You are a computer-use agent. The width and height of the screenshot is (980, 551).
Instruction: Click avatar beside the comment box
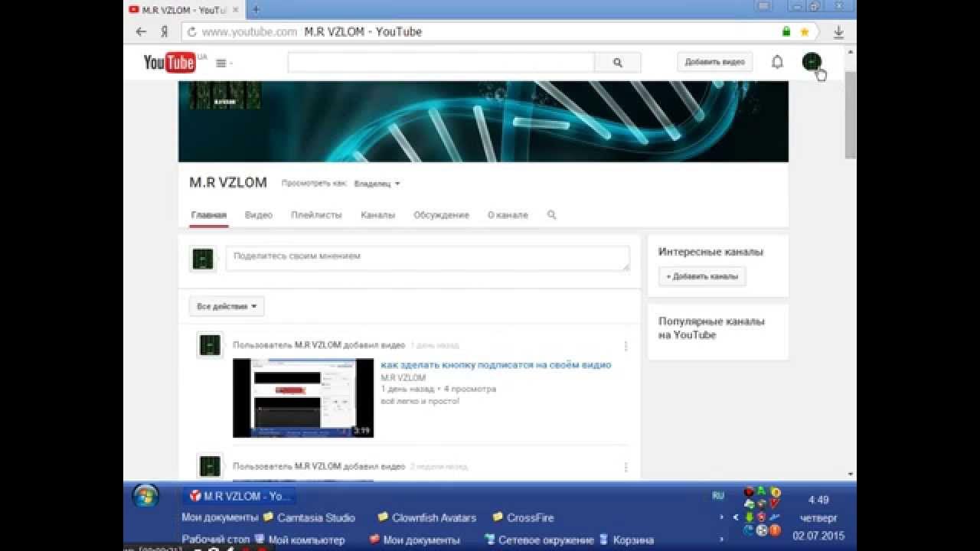(202, 259)
